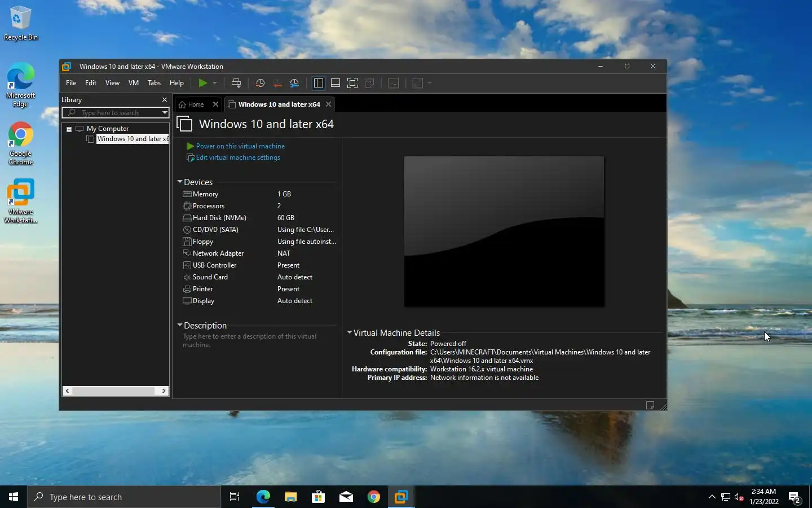Select Windows 10 and later x64 in library
This screenshot has height=508, width=812.
pos(133,139)
